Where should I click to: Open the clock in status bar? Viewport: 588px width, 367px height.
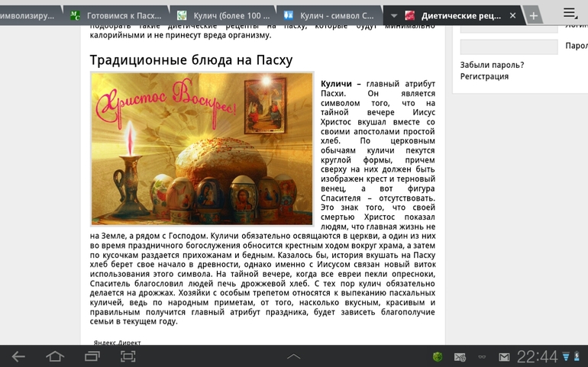(x=537, y=356)
